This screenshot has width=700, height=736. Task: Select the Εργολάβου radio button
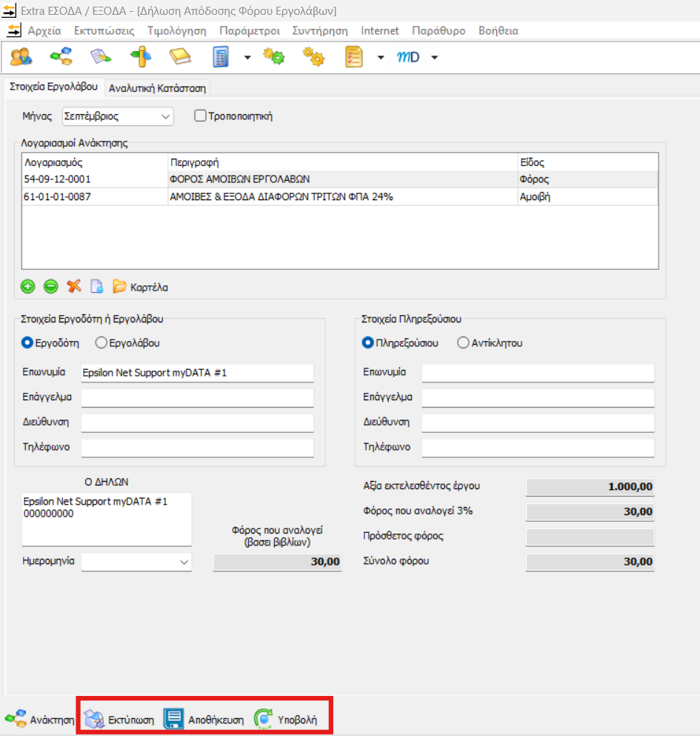point(101,343)
